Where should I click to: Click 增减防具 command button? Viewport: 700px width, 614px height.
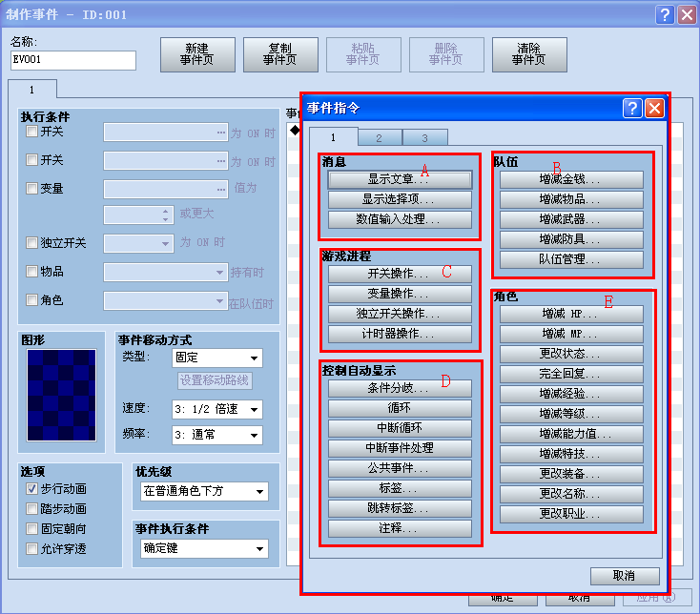[x=571, y=239]
